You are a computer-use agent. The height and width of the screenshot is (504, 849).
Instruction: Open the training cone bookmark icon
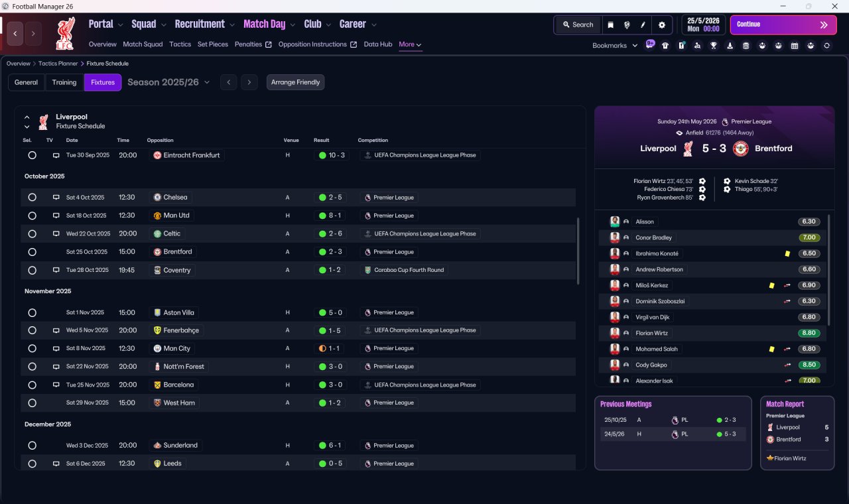point(730,45)
